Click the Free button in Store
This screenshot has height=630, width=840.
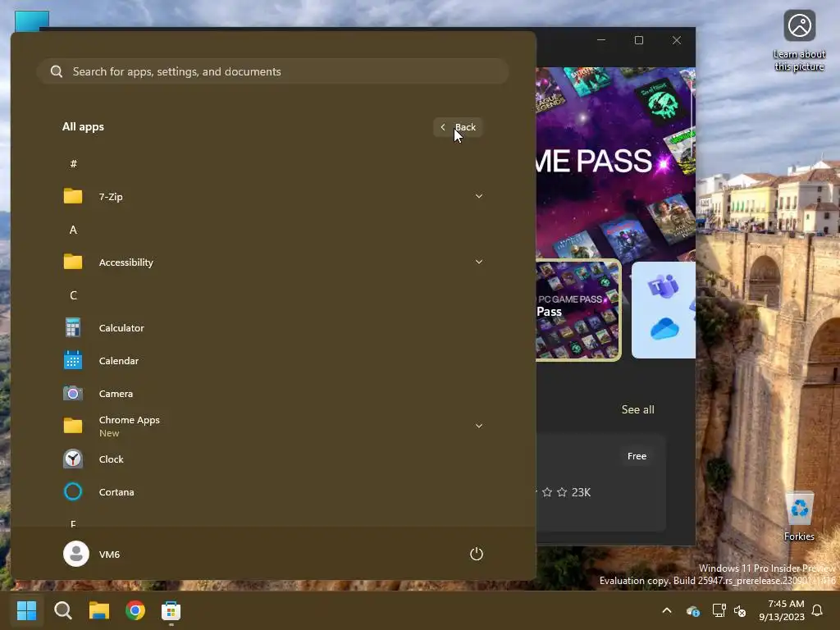(x=637, y=456)
